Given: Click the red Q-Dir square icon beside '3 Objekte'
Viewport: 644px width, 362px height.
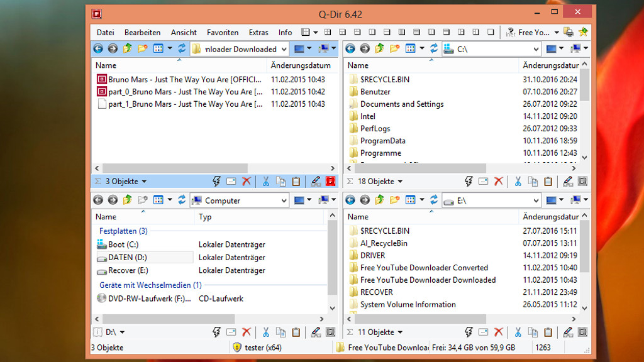Looking at the screenshot, I should click(331, 182).
